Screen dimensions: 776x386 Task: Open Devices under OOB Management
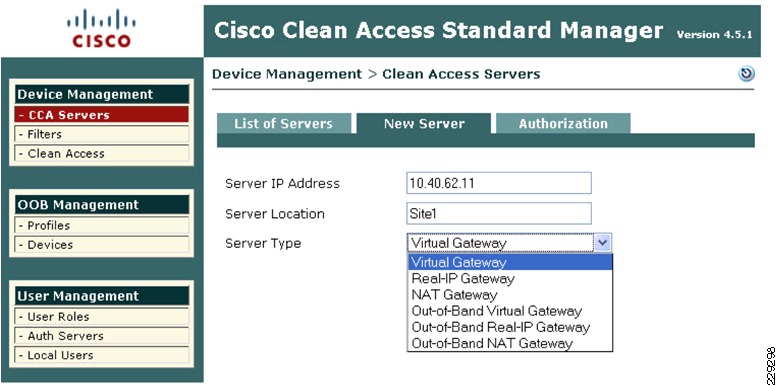click(x=102, y=244)
